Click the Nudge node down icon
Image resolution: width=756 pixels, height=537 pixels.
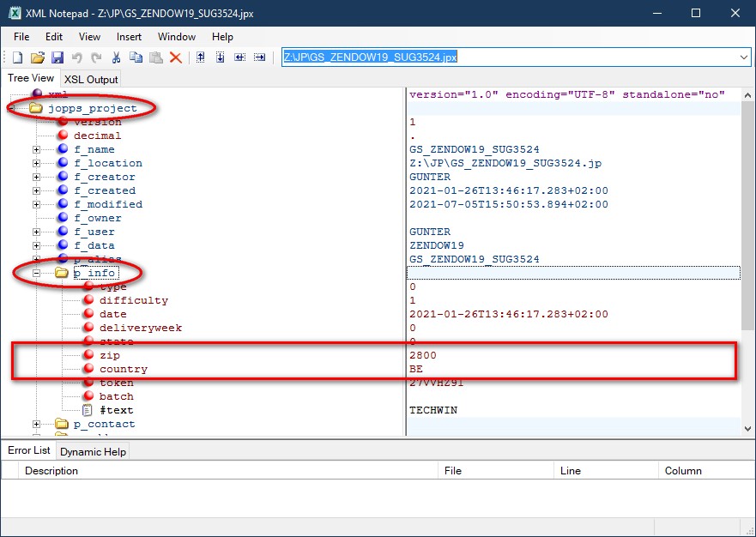[x=221, y=57]
